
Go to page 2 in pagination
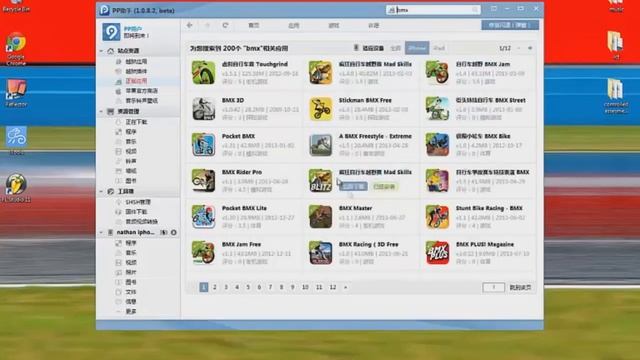pyautogui.click(x=215, y=287)
